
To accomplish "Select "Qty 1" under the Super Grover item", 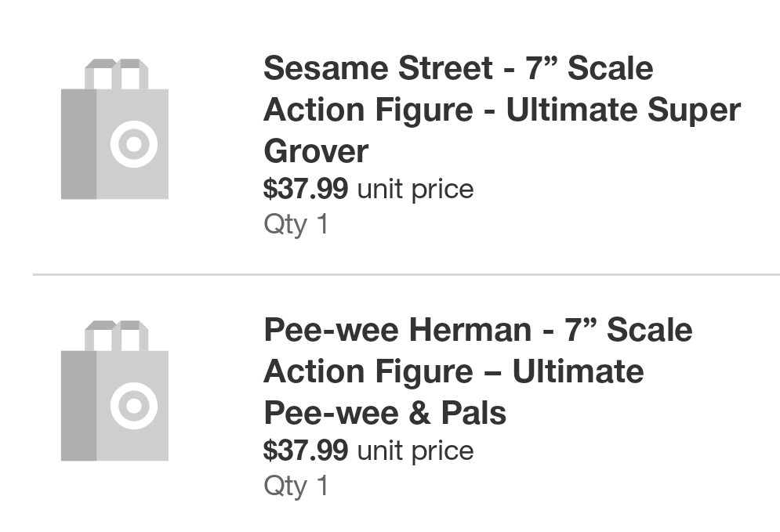I will click(296, 225).
